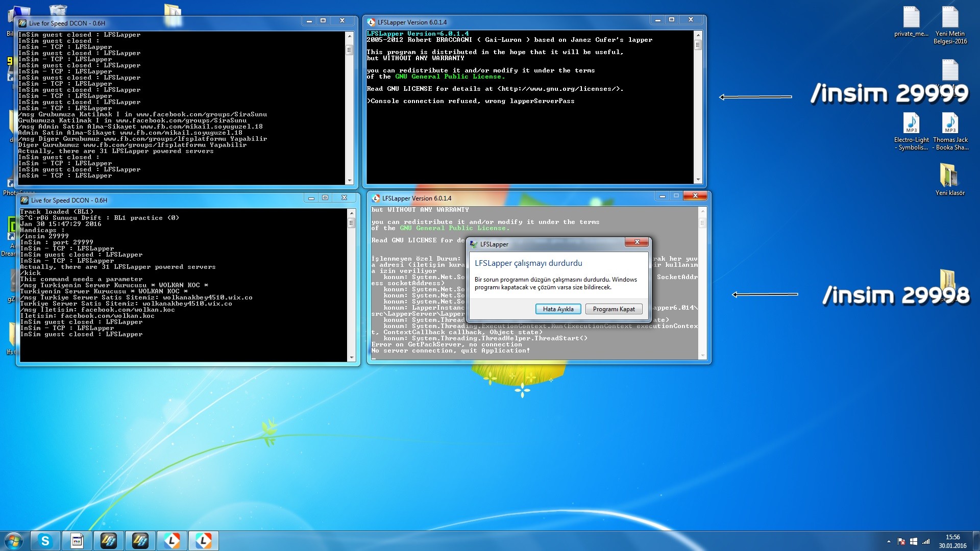980x551 pixels.
Task: Open private_me text file on desktop
Action: [x=911, y=21]
